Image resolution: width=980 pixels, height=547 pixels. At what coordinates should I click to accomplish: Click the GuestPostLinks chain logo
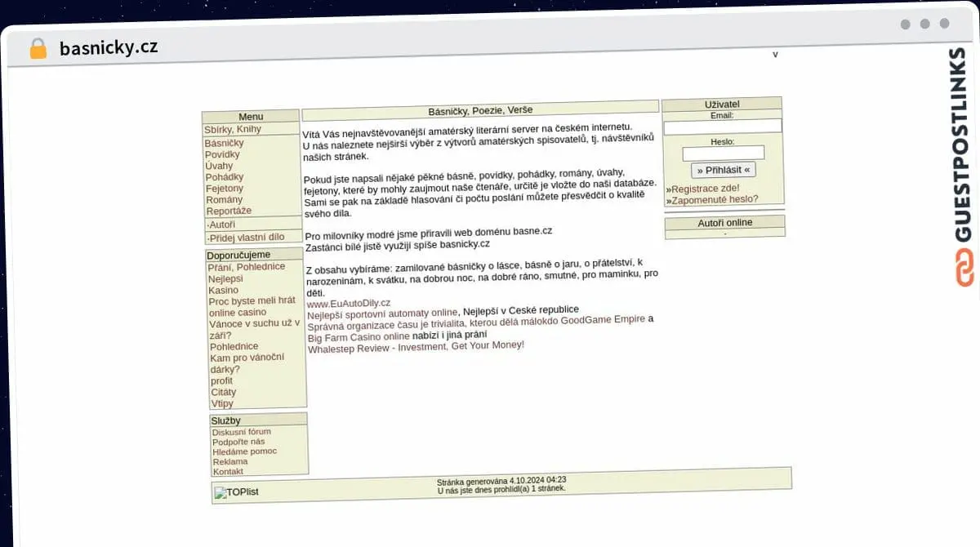965,269
